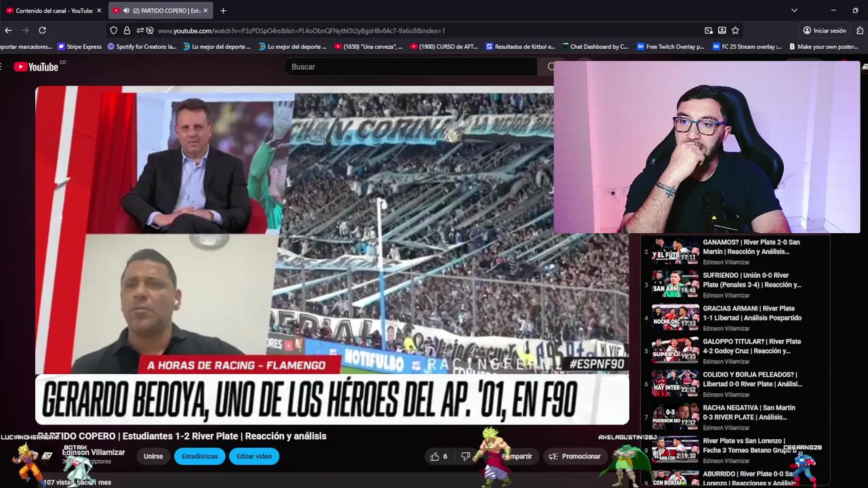Open FC 25 Stream overlay bookmark
Viewport: 868px width, 488px height.
click(x=747, y=47)
